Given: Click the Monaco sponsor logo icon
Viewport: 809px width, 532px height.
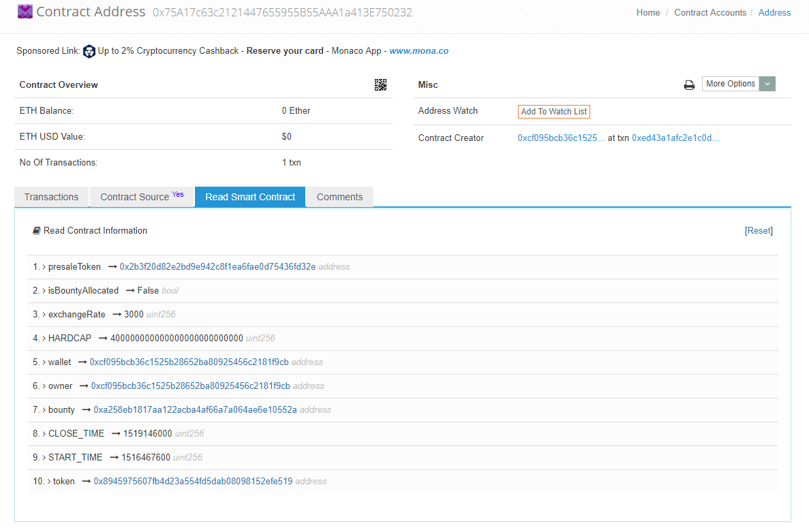Looking at the screenshot, I should tap(89, 51).
